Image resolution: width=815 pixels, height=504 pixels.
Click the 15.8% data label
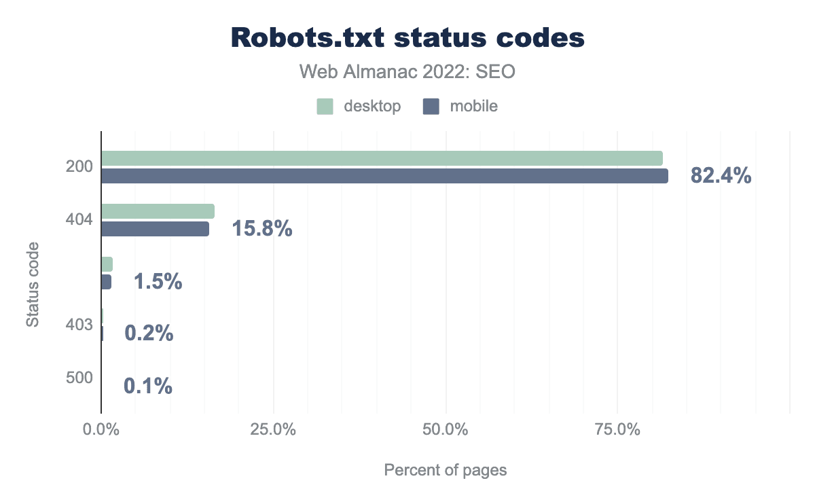pos(262,229)
